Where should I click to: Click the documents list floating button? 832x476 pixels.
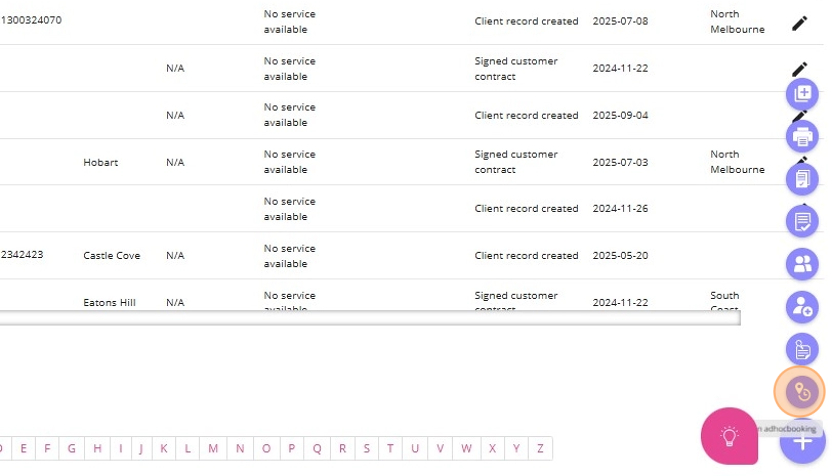click(802, 179)
